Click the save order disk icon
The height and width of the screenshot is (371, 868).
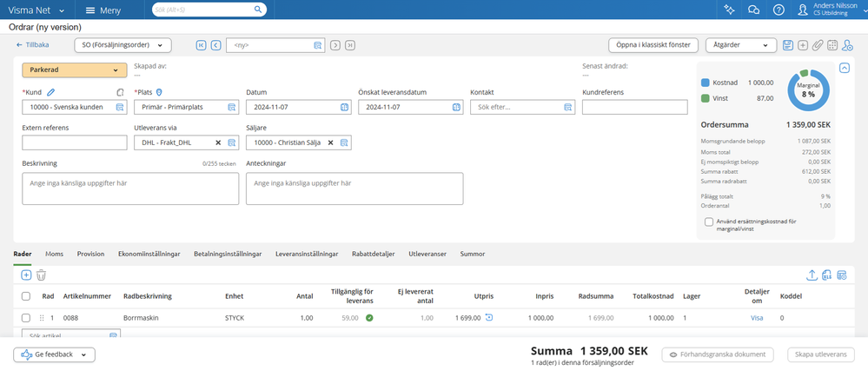(787, 45)
